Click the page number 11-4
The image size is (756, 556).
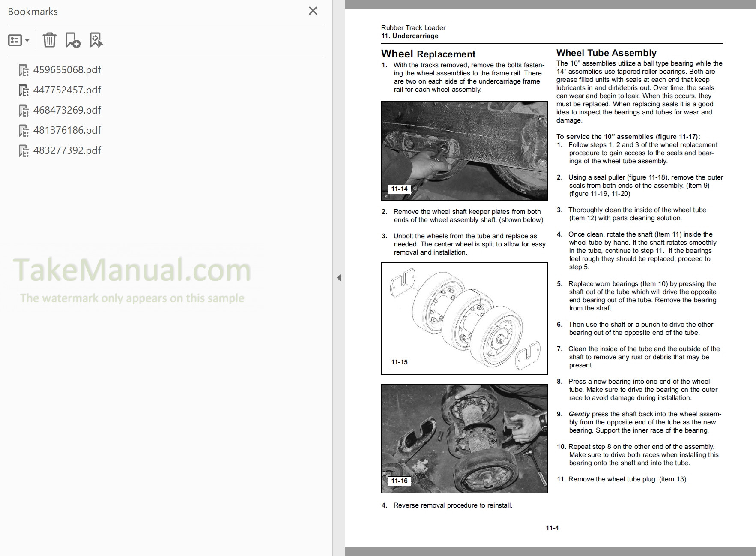point(552,528)
